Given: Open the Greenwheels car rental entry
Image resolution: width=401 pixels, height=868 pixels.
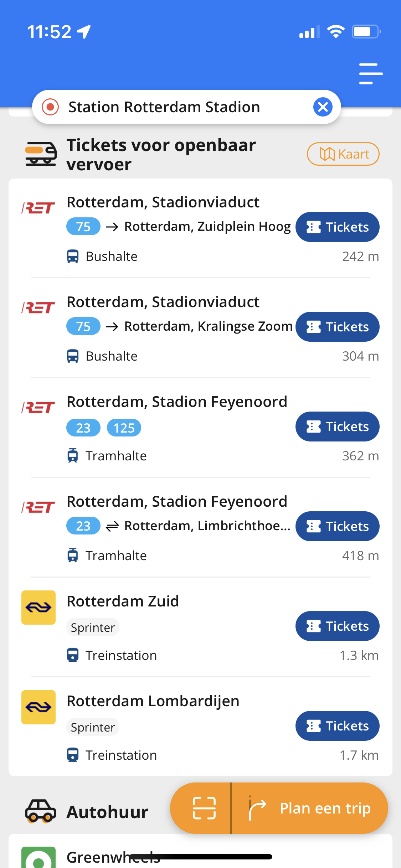Looking at the screenshot, I should [x=200, y=852].
